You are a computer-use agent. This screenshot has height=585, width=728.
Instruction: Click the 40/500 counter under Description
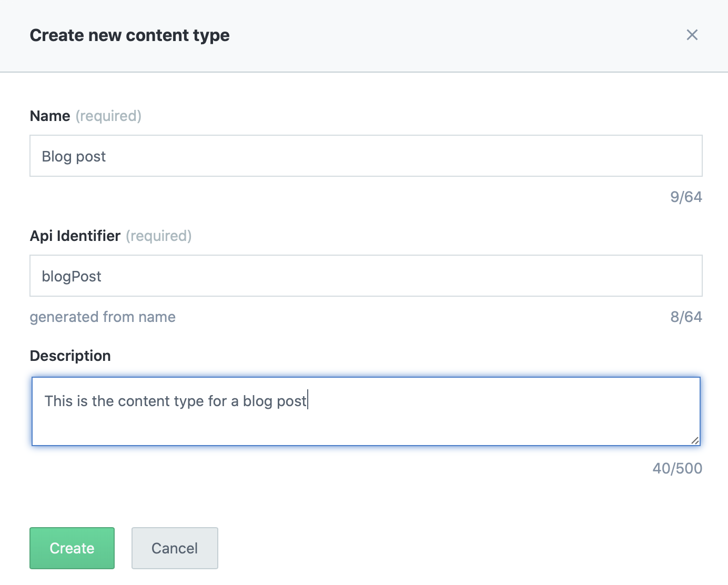678,468
